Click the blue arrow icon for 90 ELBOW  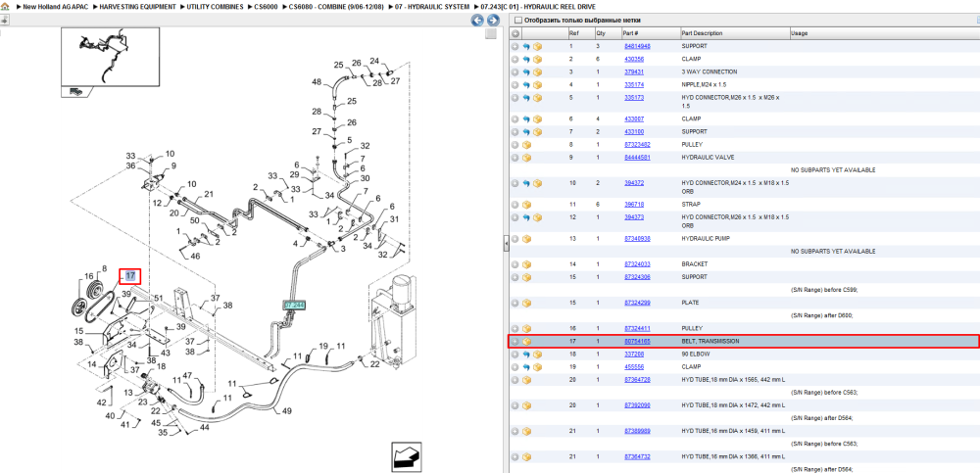526,354
